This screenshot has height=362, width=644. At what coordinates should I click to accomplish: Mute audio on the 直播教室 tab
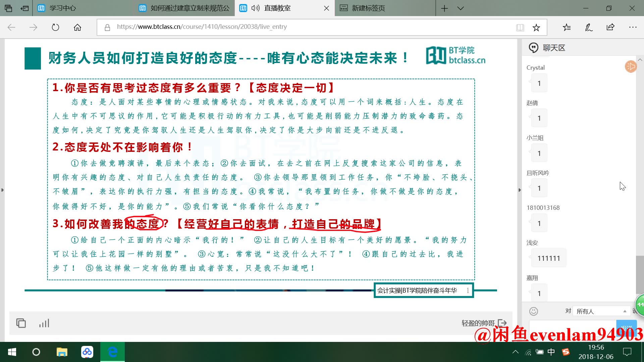point(255,8)
